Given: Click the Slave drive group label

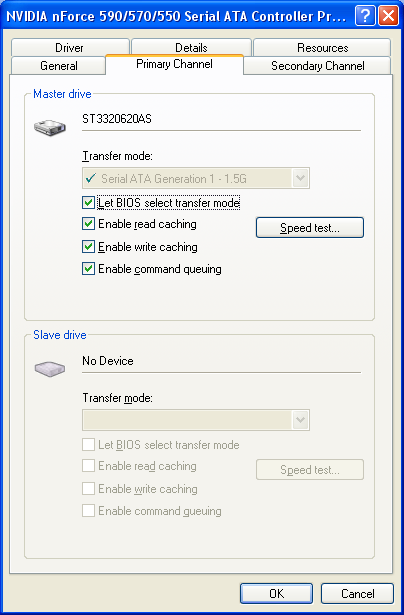Looking at the screenshot, I should [60, 335].
